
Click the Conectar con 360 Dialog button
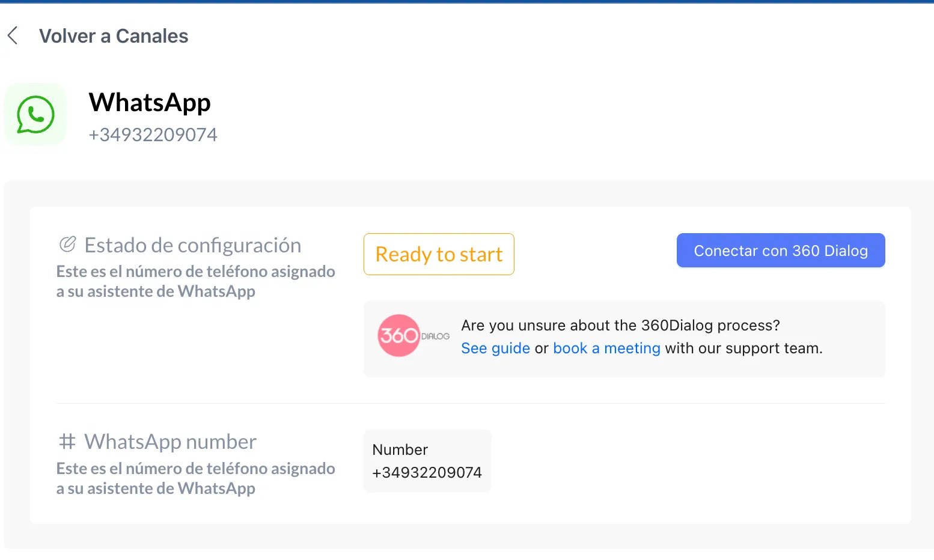pos(781,251)
